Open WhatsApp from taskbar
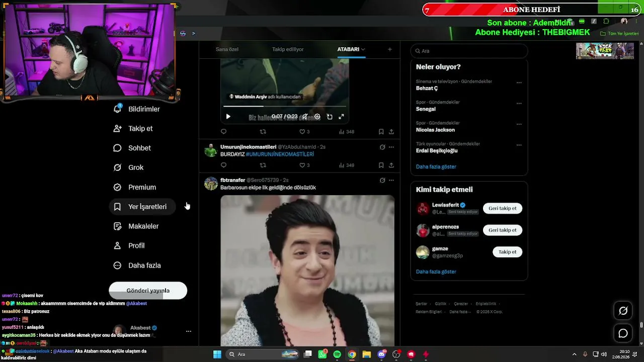 point(323,354)
